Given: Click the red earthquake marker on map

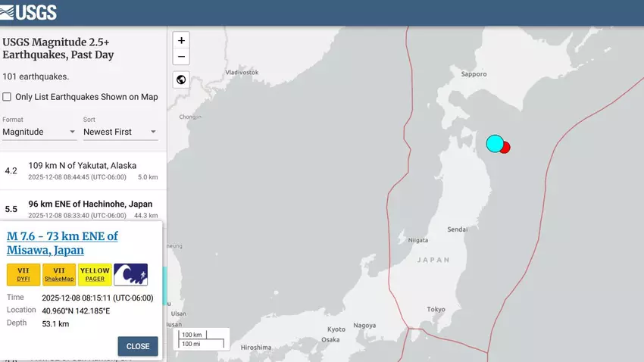Looking at the screenshot, I should click(x=506, y=148).
